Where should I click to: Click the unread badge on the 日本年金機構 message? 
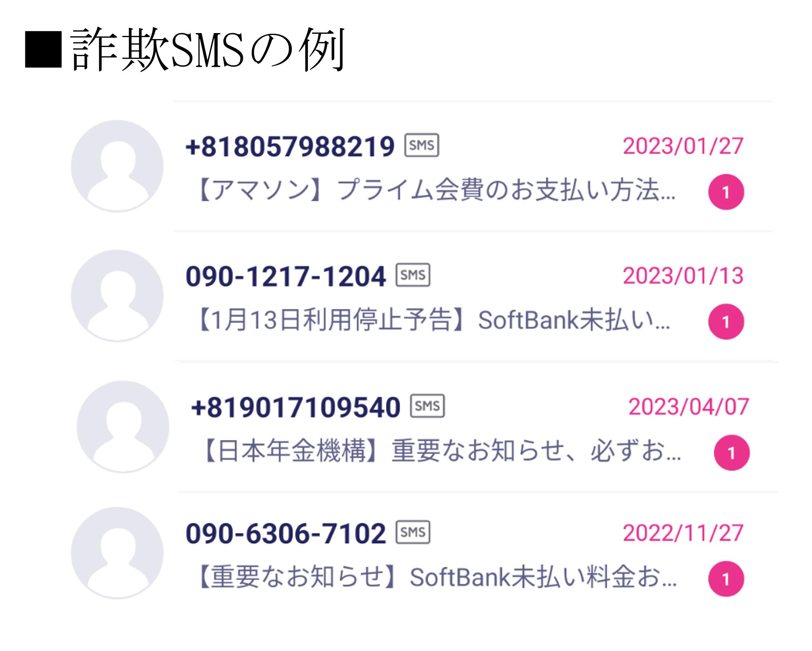[x=731, y=453]
